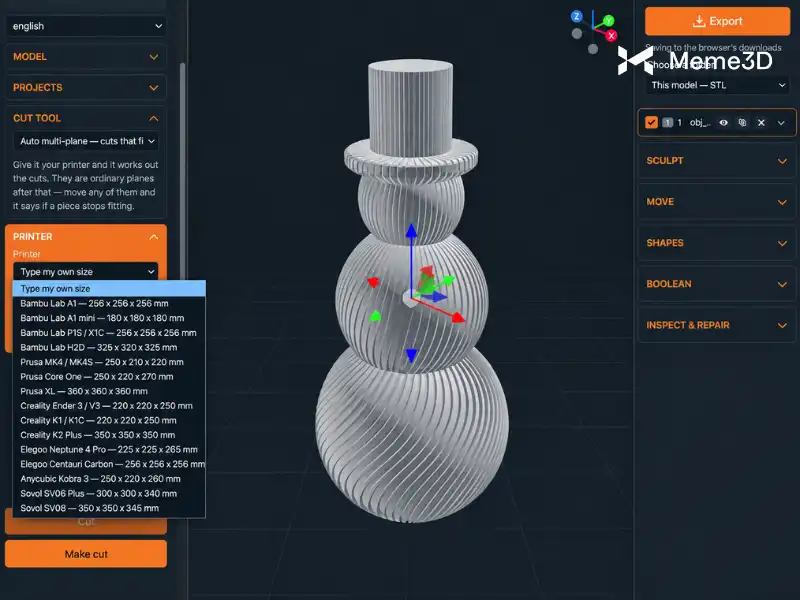800x600 pixels.
Task: Expand the PROJECTS section
Action: tap(86, 87)
